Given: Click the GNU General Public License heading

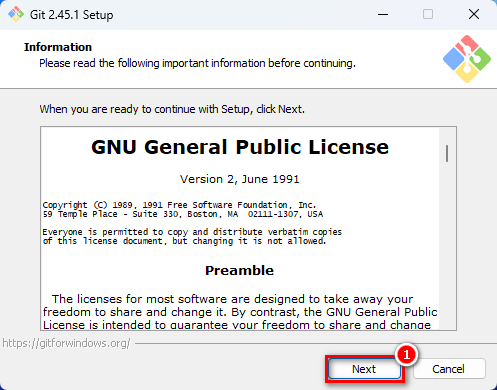Looking at the screenshot, I should coord(240,147).
